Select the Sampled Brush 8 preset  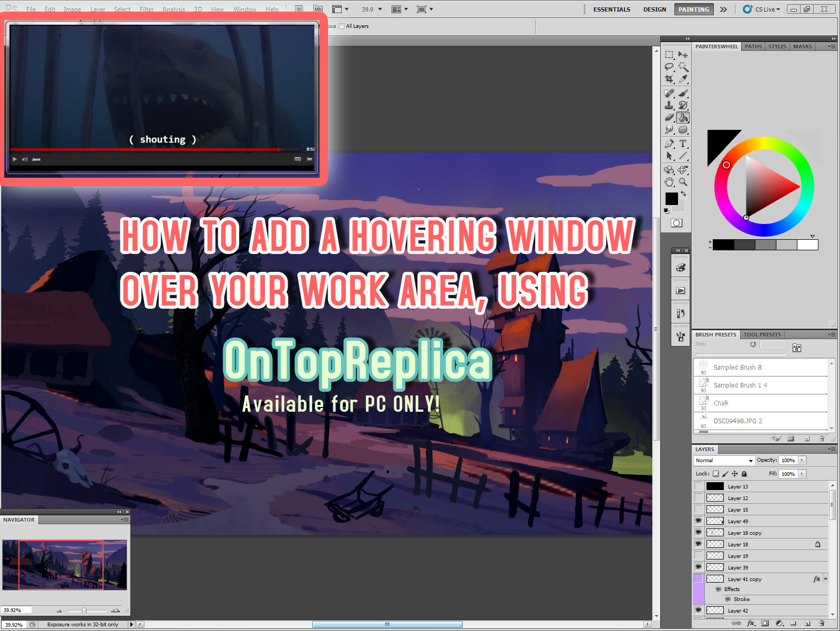[x=761, y=367]
